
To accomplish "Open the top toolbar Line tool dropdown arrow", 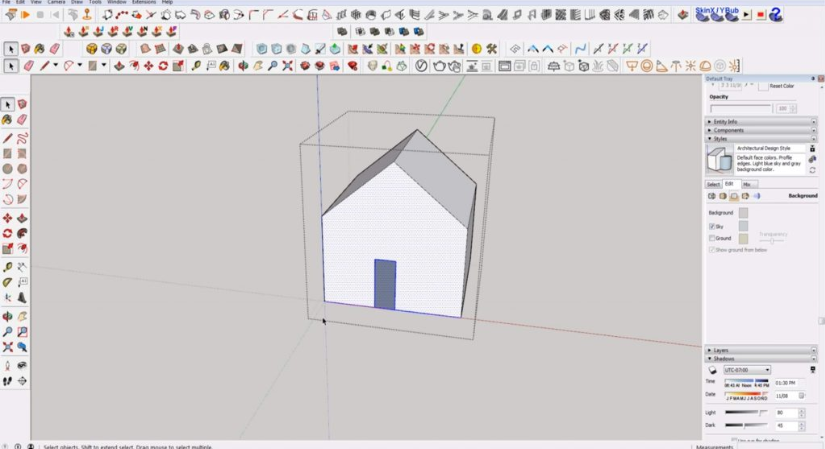I will click(x=55, y=65).
